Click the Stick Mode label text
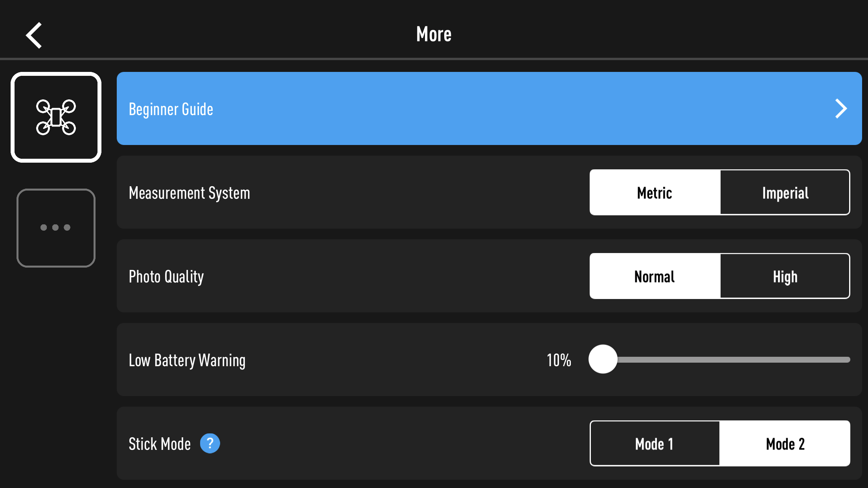This screenshot has height=488, width=868. [x=160, y=444]
